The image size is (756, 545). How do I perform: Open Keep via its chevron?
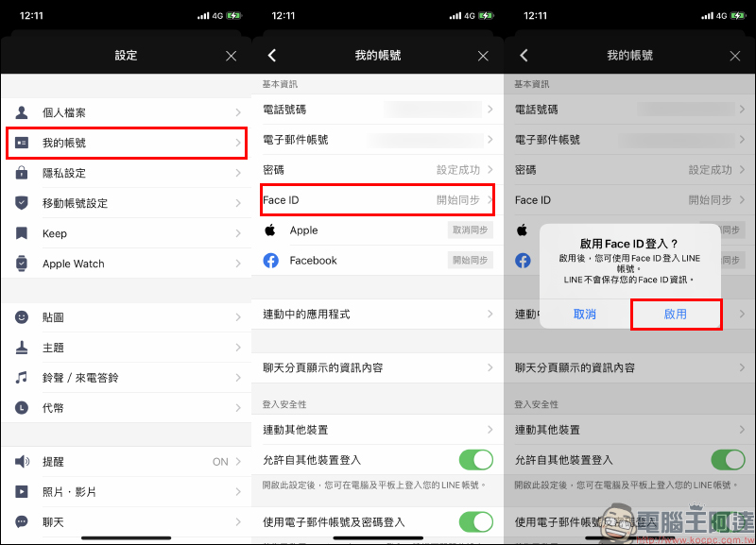(238, 233)
